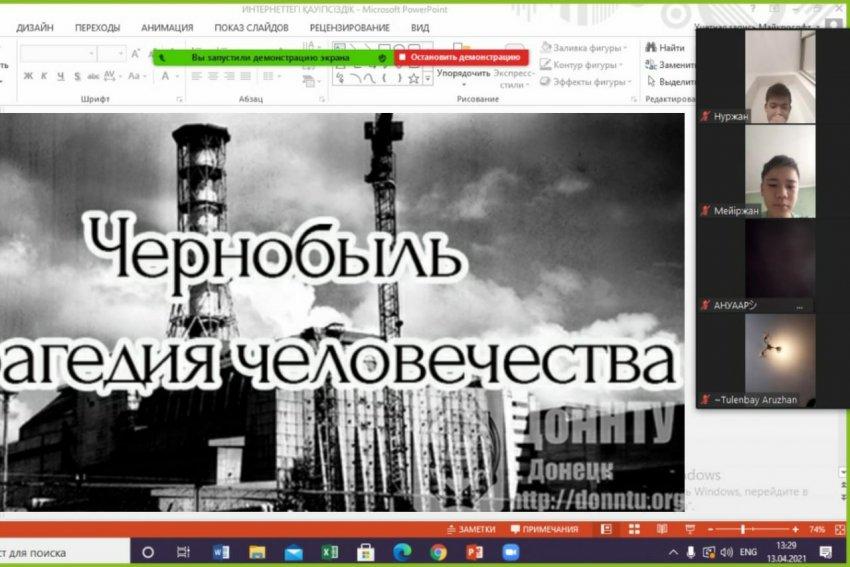The width and height of the screenshot is (850, 567).
Task: Switch to slide sorter view
Action: click(x=634, y=529)
